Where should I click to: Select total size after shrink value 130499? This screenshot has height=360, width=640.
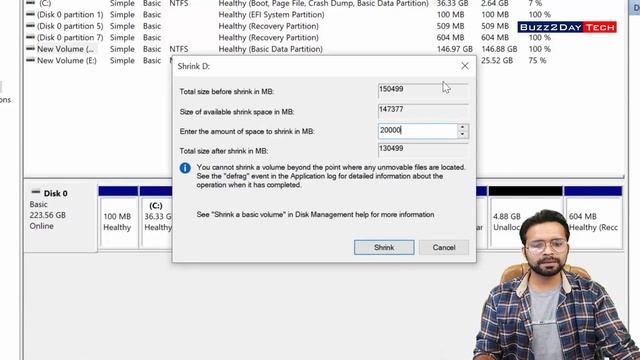click(422, 149)
